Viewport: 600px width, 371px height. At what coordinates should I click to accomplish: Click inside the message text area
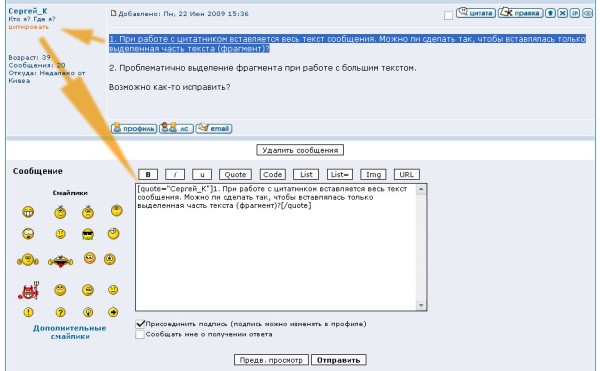pos(276,247)
